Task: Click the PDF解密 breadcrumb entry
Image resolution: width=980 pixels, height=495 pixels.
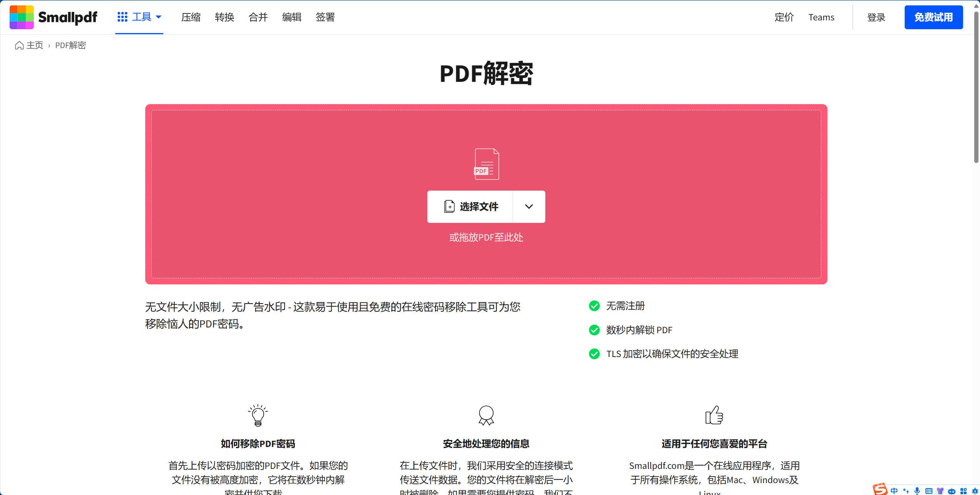Action: click(71, 45)
